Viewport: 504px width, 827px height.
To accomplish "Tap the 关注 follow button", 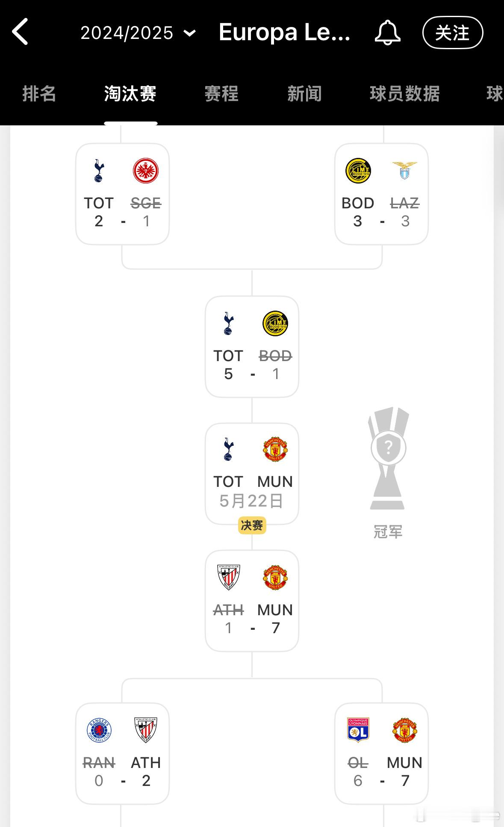I will click(453, 33).
